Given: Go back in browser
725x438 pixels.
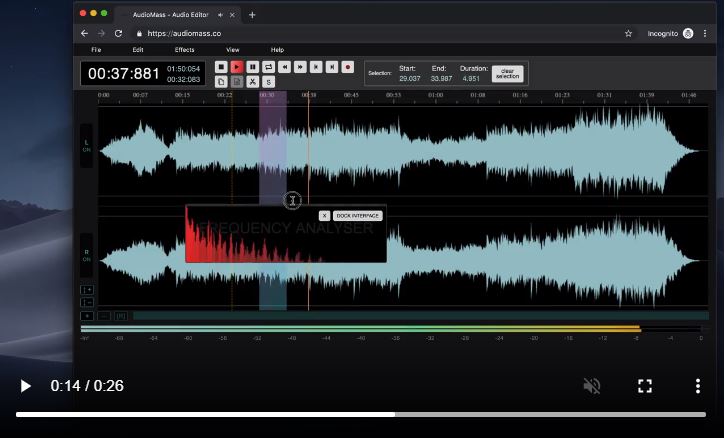Looking at the screenshot, I should (x=84, y=33).
